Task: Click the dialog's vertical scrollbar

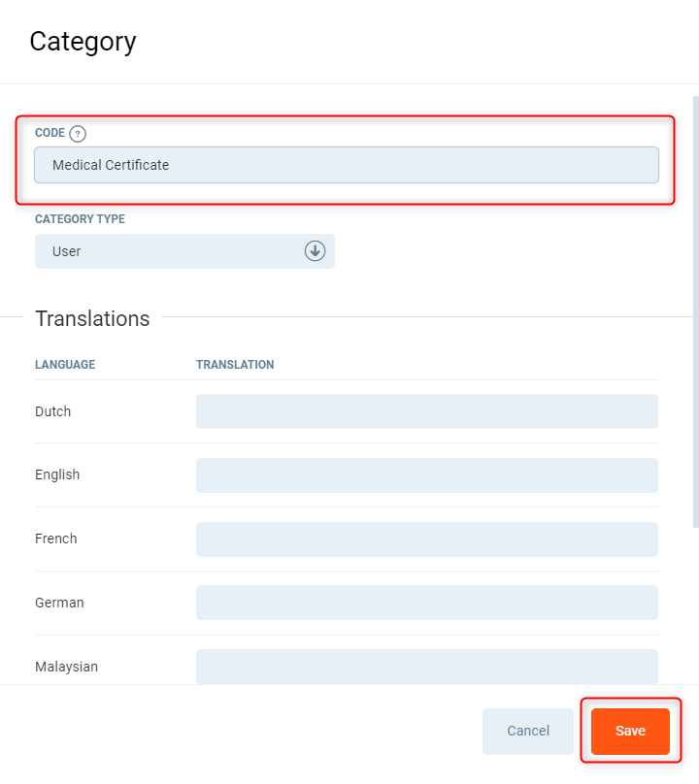Action: [x=695, y=310]
